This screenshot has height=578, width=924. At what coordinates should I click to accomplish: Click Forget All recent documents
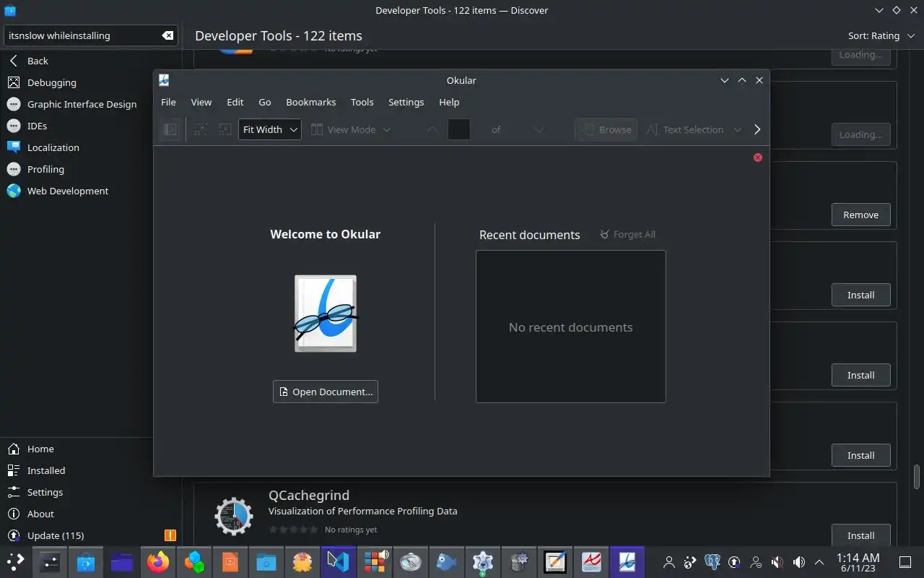pyautogui.click(x=628, y=234)
